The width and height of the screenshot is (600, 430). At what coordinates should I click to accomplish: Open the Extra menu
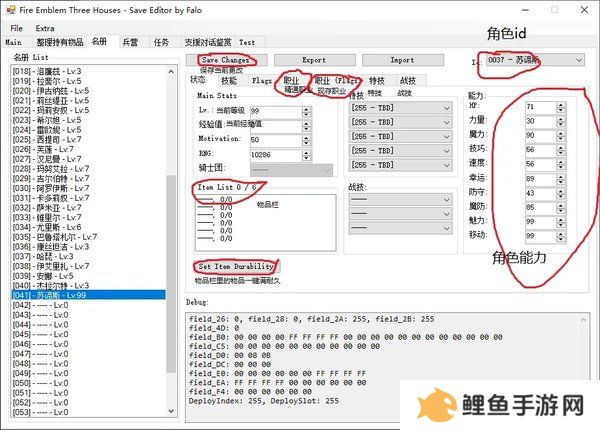coord(45,28)
